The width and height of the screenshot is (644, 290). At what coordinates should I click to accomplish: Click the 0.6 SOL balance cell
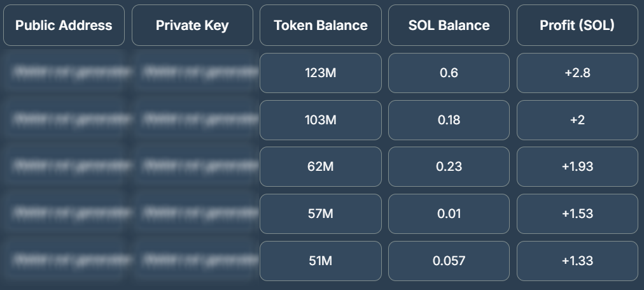point(449,73)
